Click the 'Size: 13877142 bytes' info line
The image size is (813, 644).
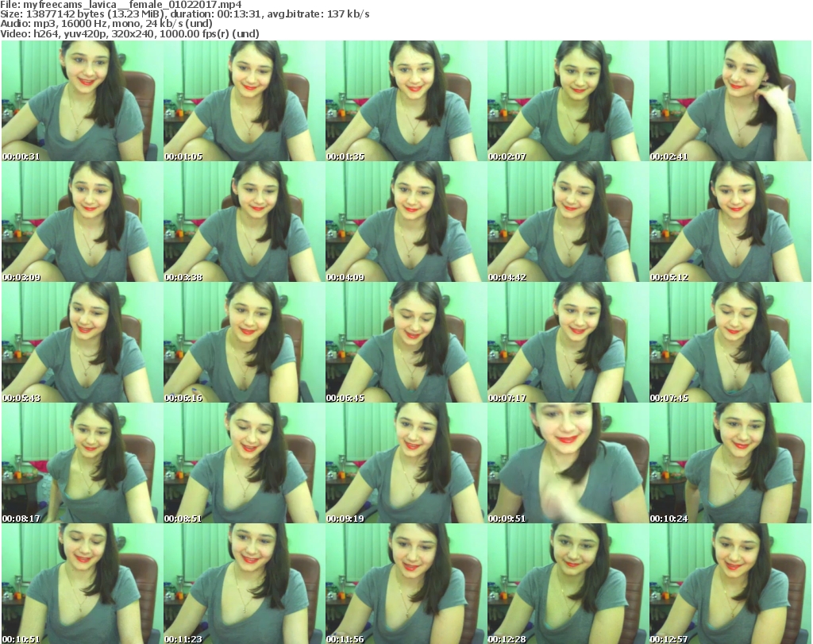(x=184, y=14)
